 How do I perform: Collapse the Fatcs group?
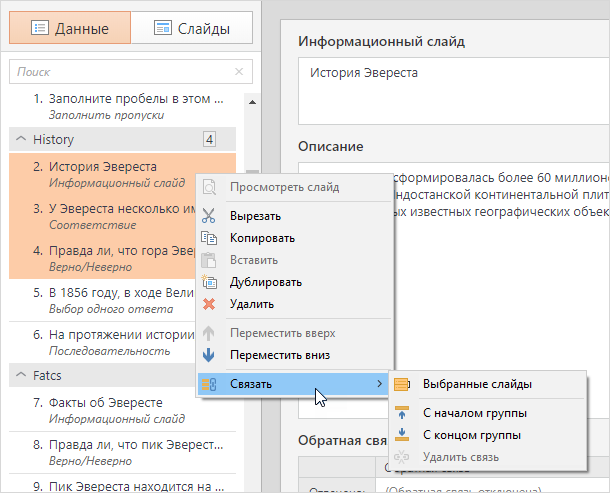(x=21, y=375)
